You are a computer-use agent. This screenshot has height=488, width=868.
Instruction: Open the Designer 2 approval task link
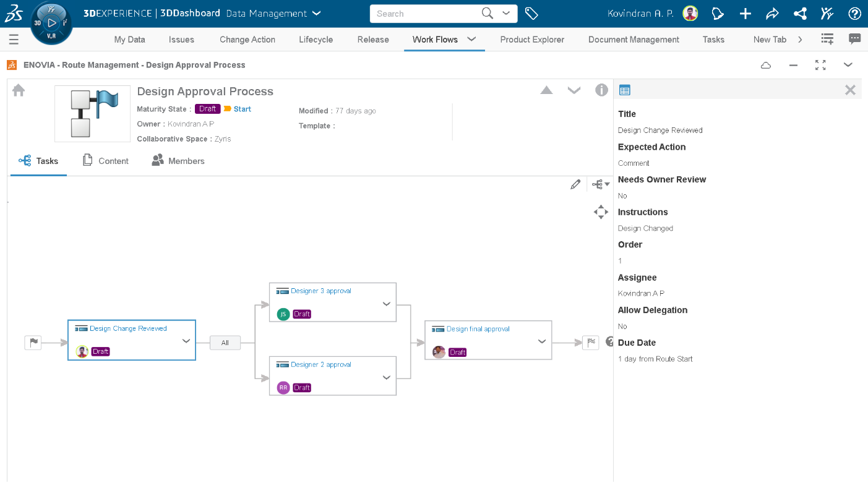320,364
